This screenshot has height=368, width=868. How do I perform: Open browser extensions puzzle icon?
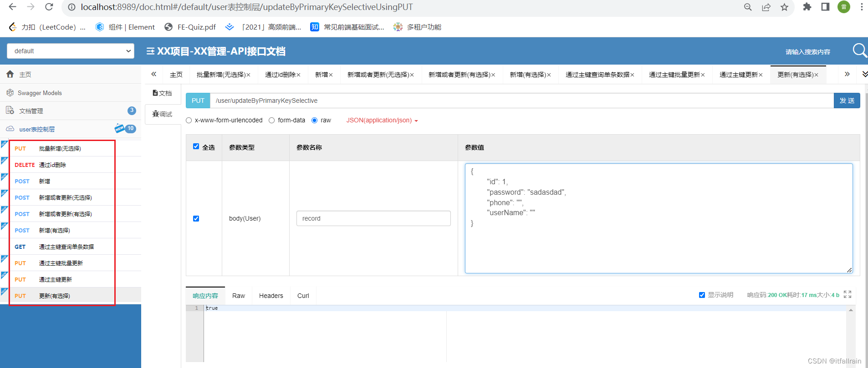807,7
